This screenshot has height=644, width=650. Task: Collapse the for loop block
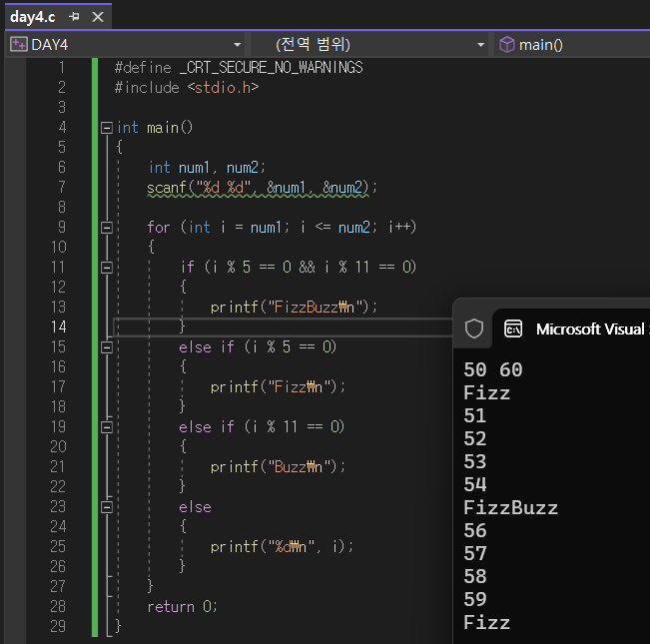(x=107, y=228)
